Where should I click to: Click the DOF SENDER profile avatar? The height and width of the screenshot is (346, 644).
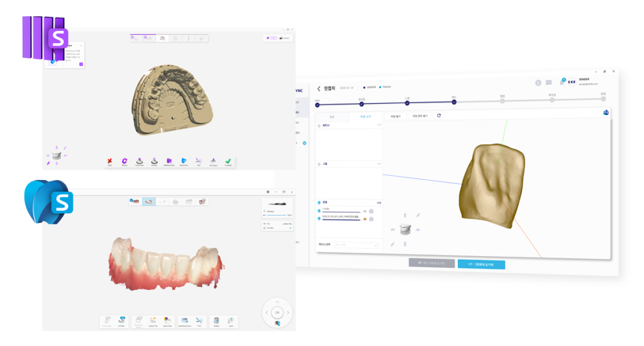click(x=572, y=82)
